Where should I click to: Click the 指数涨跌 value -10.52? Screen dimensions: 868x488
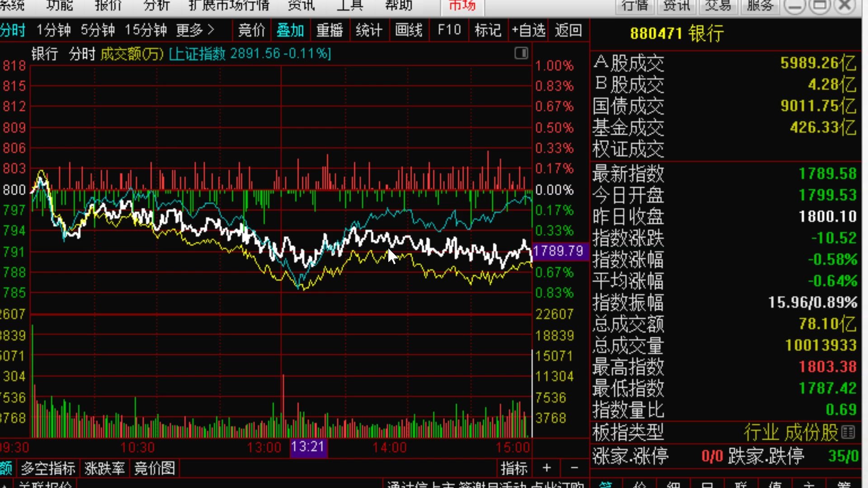(834, 238)
